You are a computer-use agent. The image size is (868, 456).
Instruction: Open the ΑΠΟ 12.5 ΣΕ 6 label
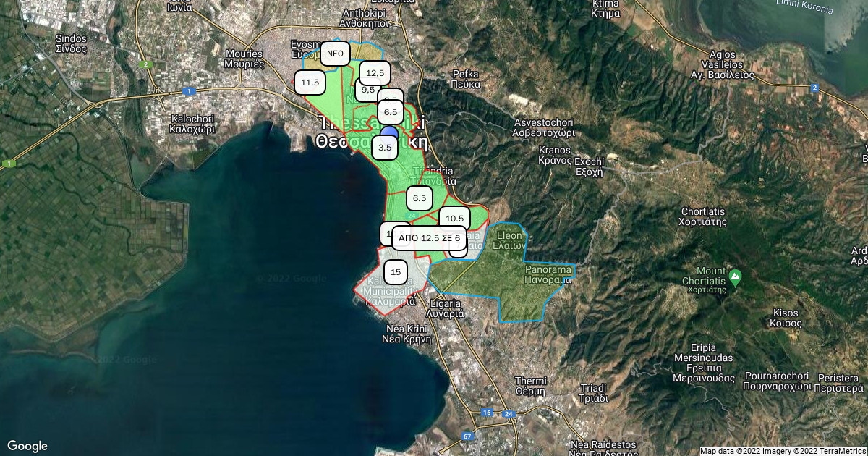pyautogui.click(x=429, y=238)
